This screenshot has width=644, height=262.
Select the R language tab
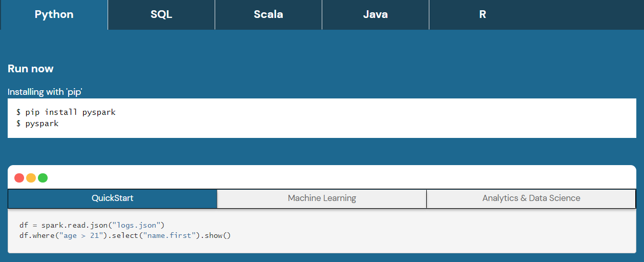tap(482, 14)
